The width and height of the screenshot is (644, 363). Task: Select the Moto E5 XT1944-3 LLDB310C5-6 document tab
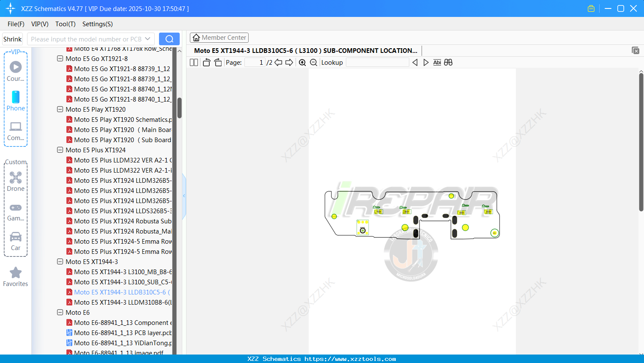pyautogui.click(x=306, y=50)
